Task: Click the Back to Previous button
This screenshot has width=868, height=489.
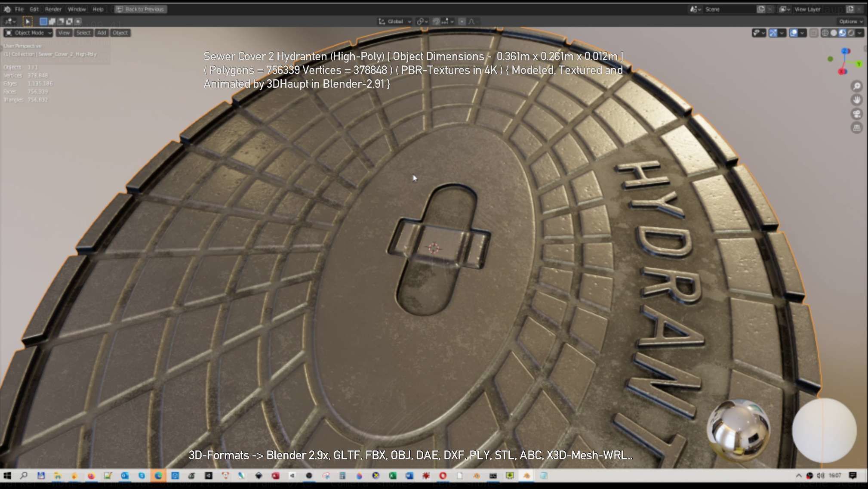Action: tap(141, 9)
